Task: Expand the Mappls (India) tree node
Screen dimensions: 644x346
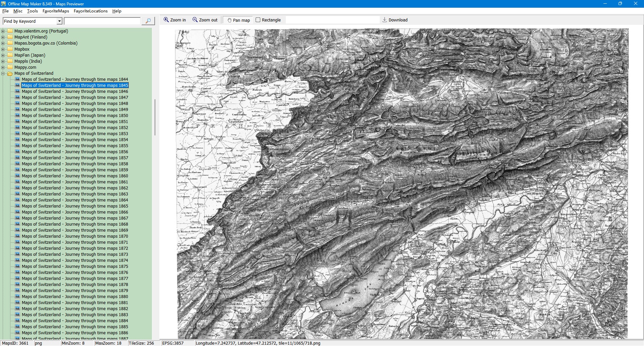Action: coord(3,61)
